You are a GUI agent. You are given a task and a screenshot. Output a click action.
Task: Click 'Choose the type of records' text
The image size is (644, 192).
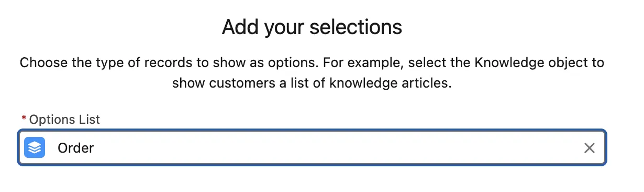point(99,63)
